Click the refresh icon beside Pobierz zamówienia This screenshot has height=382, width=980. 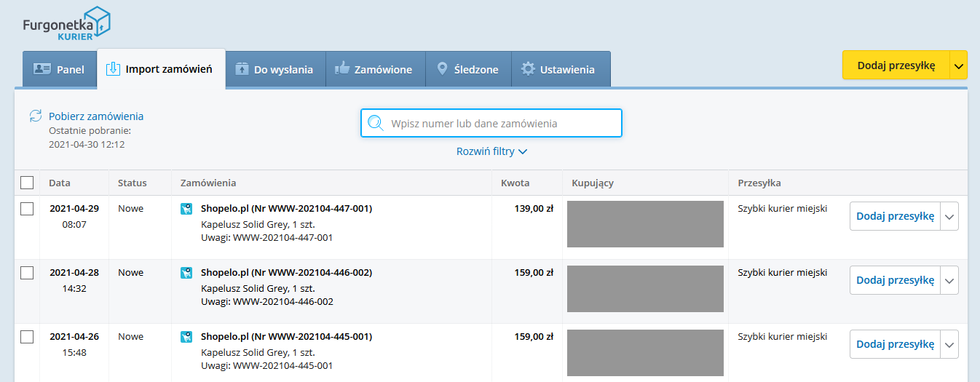[x=36, y=116]
